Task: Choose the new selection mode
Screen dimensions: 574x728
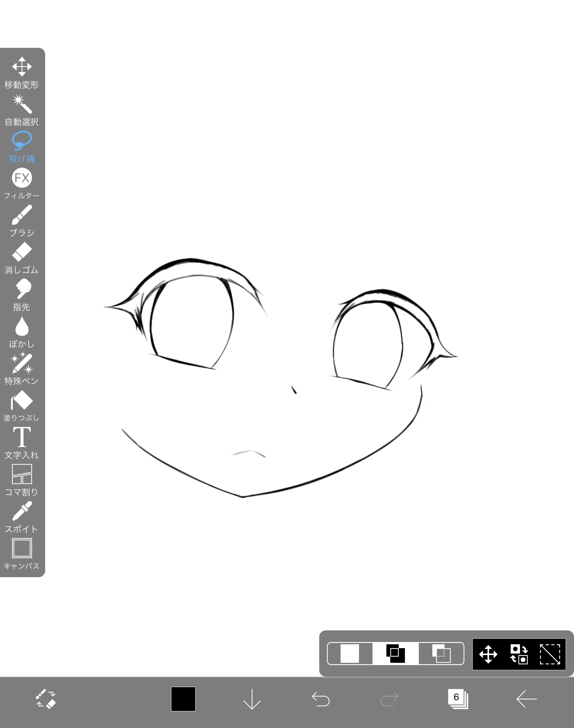Action: coord(350,654)
